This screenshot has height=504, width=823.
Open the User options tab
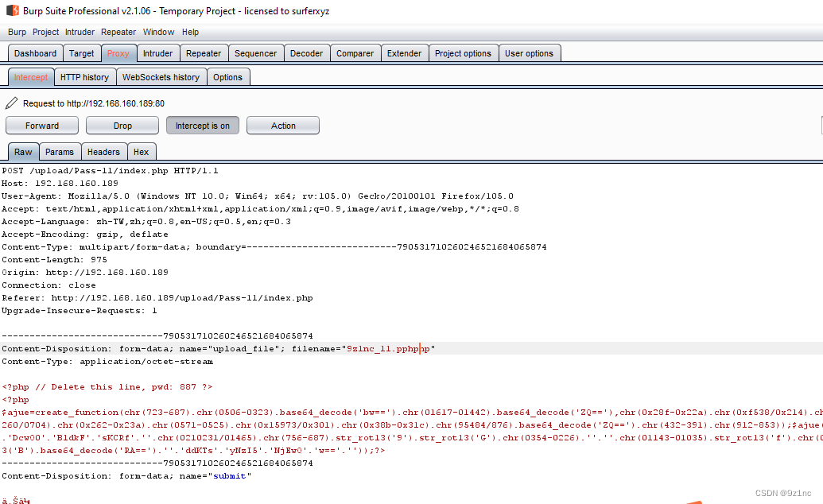529,53
